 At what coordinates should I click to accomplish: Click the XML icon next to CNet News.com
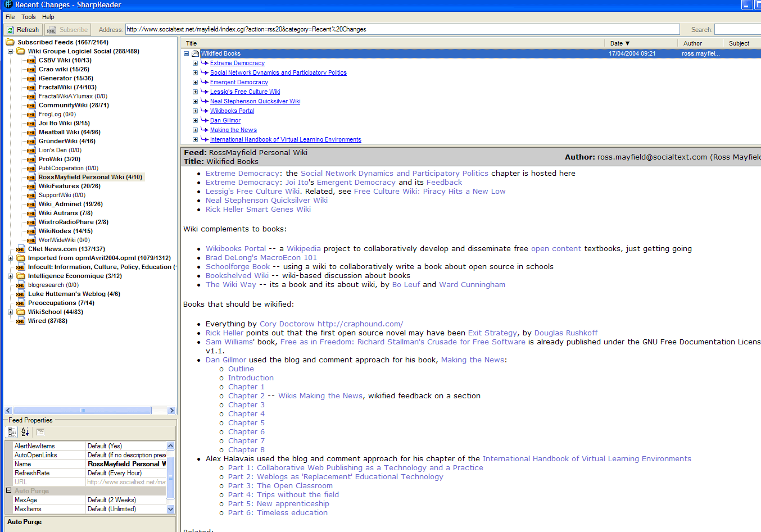(20, 249)
